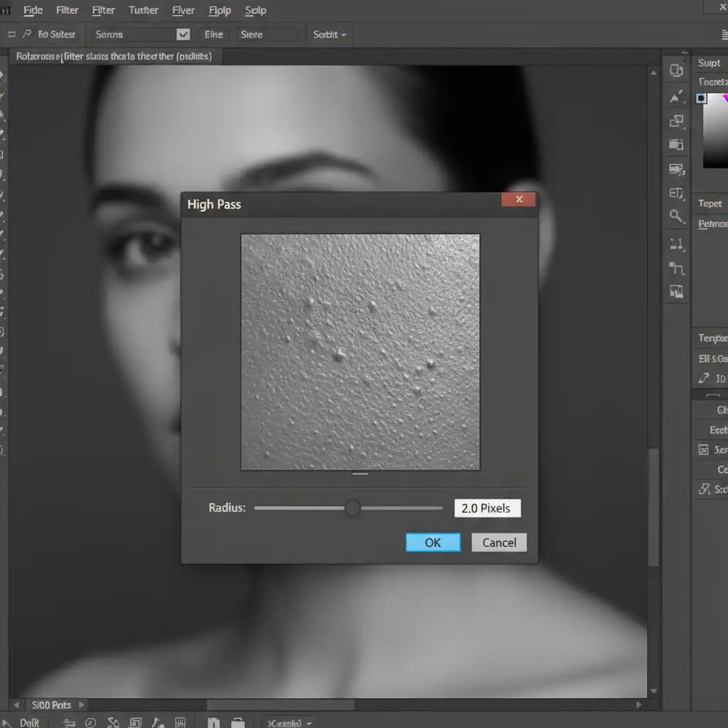This screenshot has width=728, height=728.
Task: Click Cancel in High Pass dialog
Action: point(499,542)
